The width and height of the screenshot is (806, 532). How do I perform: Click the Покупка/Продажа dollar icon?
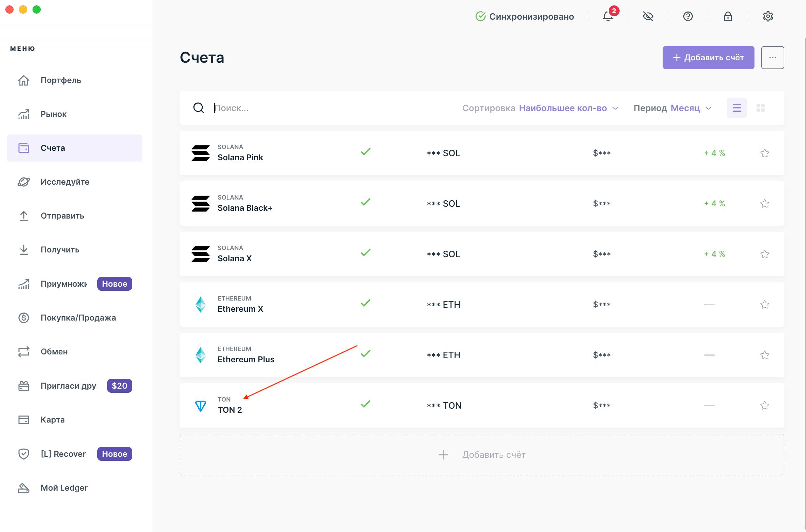(24, 318)
